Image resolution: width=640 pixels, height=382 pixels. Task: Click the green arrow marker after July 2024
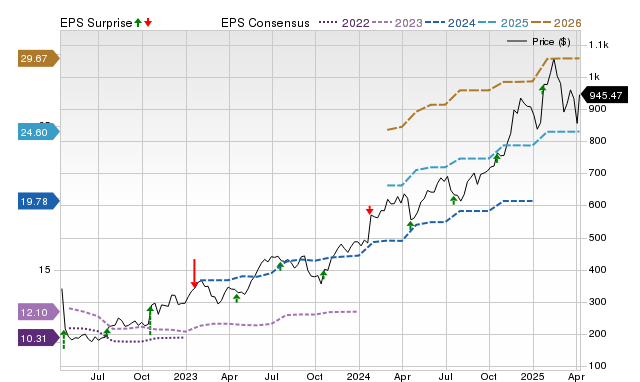coord(453,200)
